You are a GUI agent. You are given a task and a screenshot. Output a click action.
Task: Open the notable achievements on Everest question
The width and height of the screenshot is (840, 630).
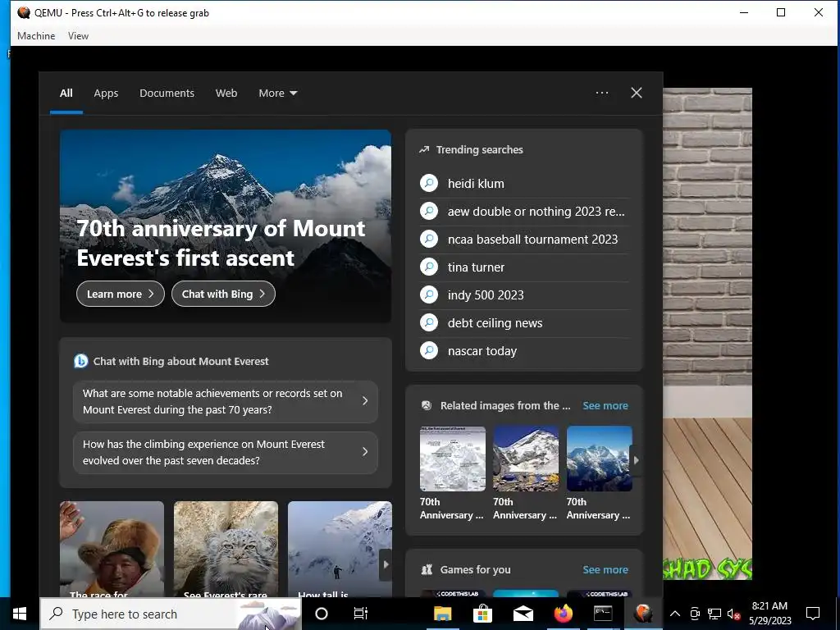225,401
